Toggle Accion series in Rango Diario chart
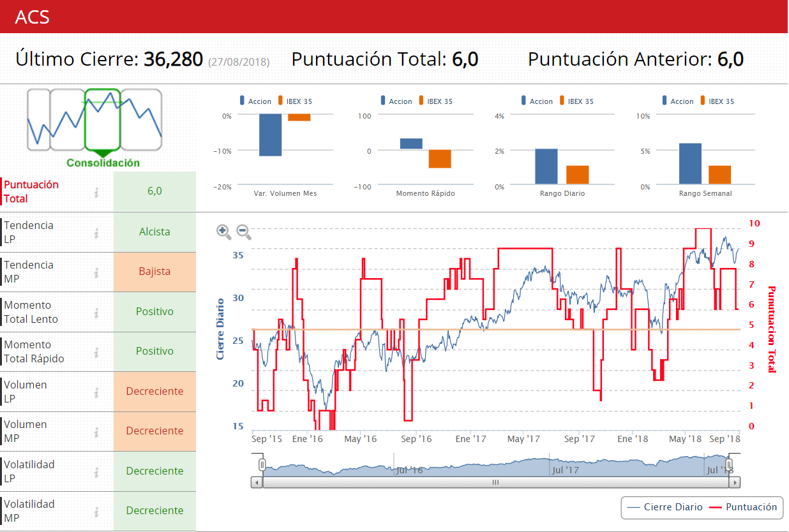The width and height of the screenshot is (789, 532). point(537,101)
